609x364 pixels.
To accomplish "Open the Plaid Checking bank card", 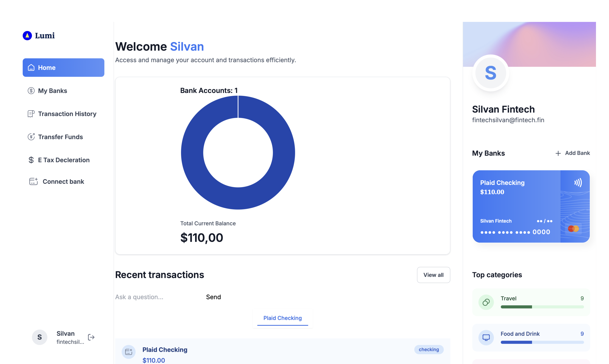I will [x=531, y=207].
